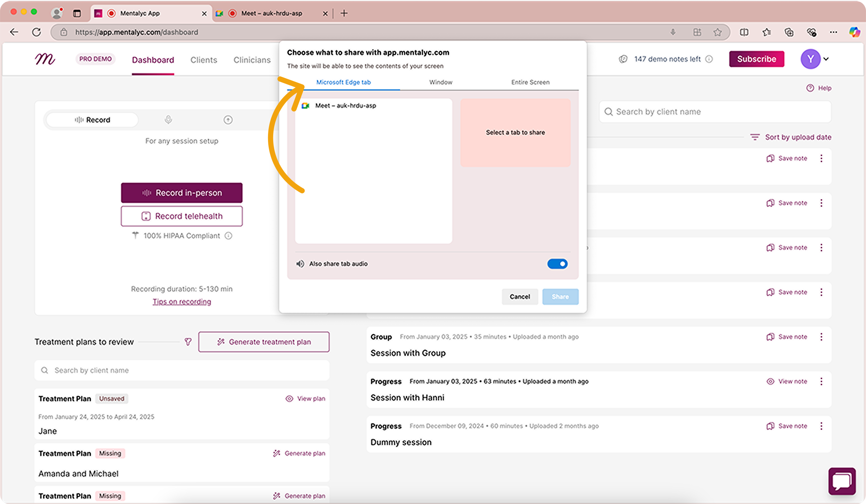This screenshot has height=504, width=866.
Task: Select the Record mode tab
Action: coord(92,120)
